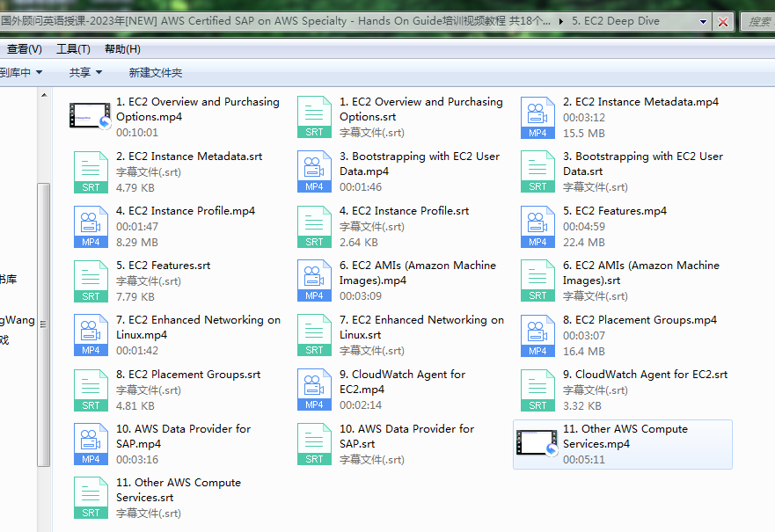Select navigation pane item ending in gWang
The width and height of the screenshot is (775, 532).
coord(18,320)
